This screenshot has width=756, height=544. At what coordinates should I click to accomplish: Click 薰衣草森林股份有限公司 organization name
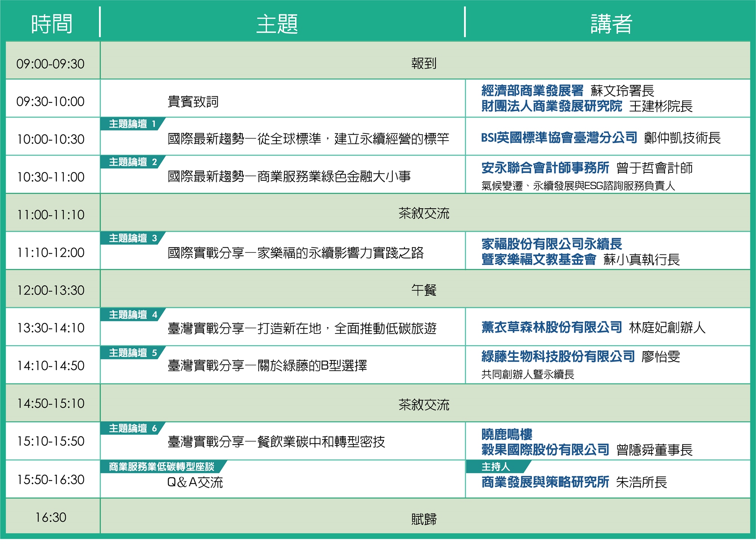point(552,327)
